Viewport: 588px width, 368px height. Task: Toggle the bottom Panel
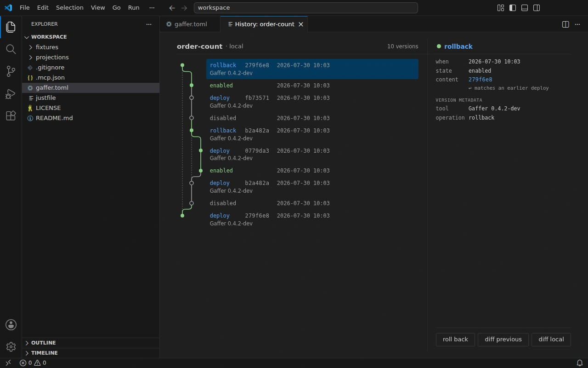pos(525,8)
